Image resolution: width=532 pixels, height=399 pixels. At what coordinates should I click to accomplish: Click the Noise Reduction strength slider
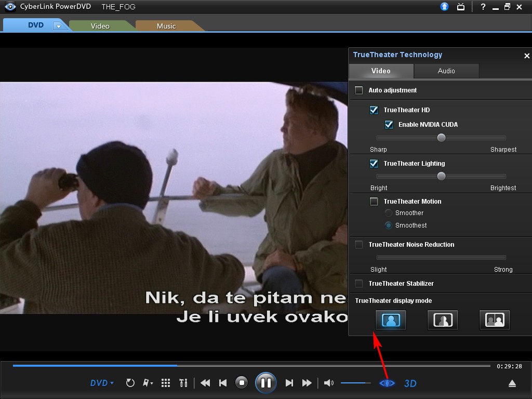coord(441,257)
